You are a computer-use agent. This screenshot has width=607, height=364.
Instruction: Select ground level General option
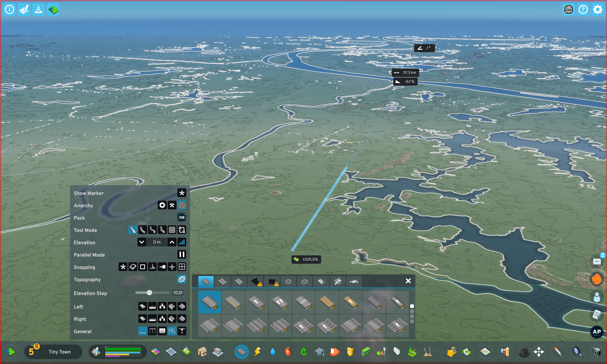(142, 331)
